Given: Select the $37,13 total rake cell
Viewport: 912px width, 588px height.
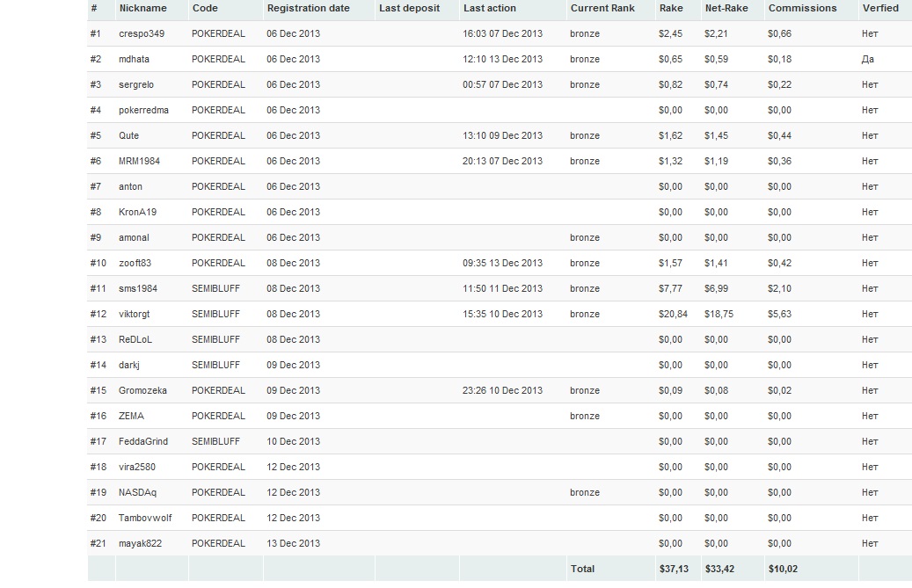Looking at the screenshot, I should pos(674,569).
